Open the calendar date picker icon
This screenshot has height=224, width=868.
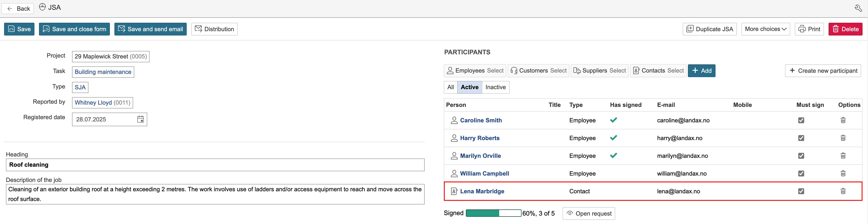[x=140, y=119]
